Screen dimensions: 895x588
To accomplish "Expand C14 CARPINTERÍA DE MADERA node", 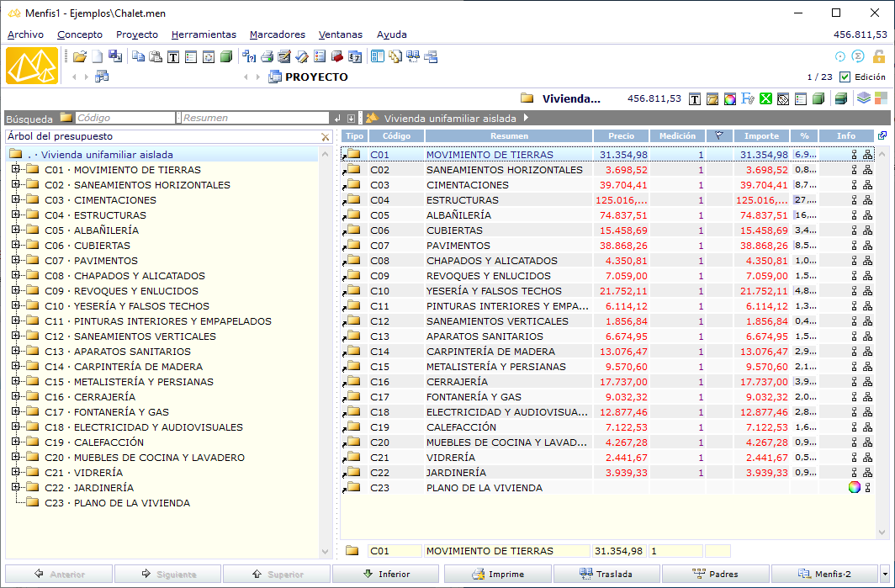I will [x=15, y=366].
